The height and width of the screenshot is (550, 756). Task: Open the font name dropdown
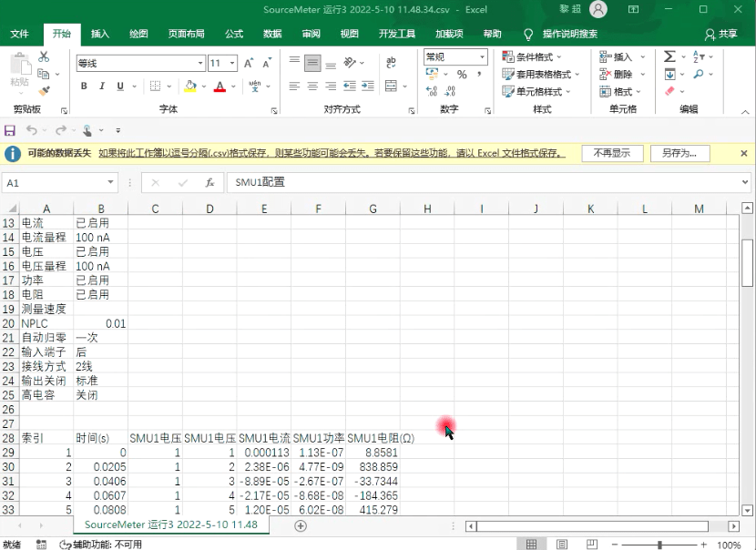[x=200, y=63]
